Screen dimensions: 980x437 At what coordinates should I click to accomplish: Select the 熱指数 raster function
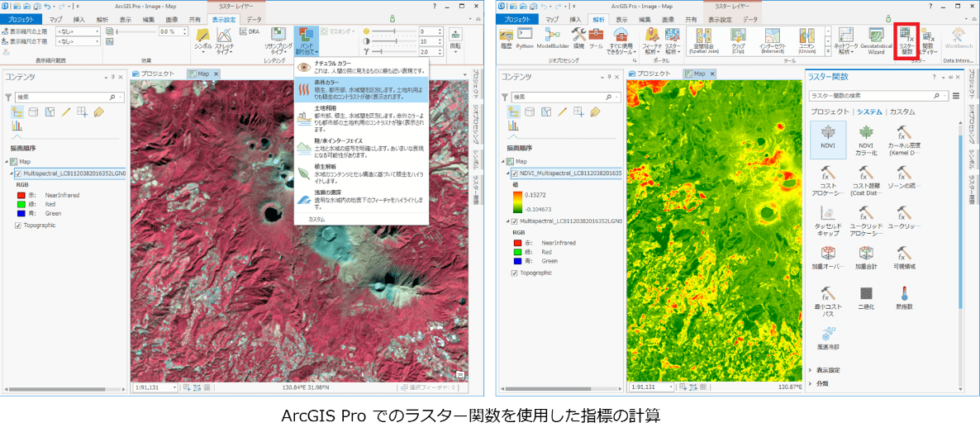coord(904,297)
